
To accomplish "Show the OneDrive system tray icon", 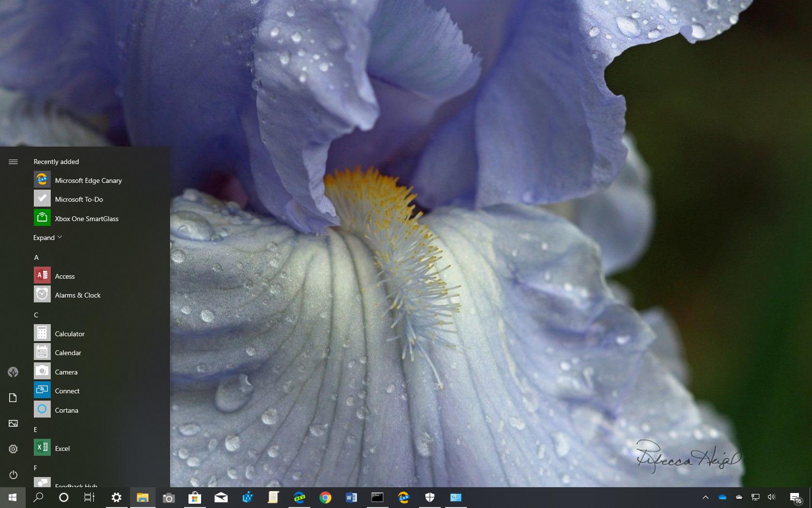I will tap(723, 497).
